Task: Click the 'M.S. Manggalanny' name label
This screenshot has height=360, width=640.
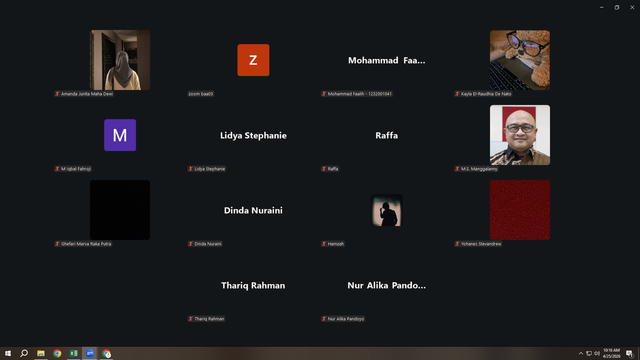Action: (479, 169)
